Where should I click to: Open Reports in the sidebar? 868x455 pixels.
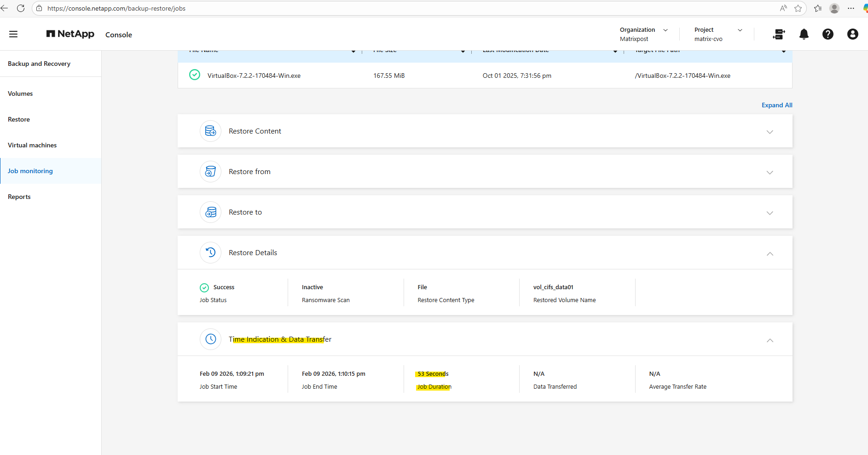tap(19, 197)
